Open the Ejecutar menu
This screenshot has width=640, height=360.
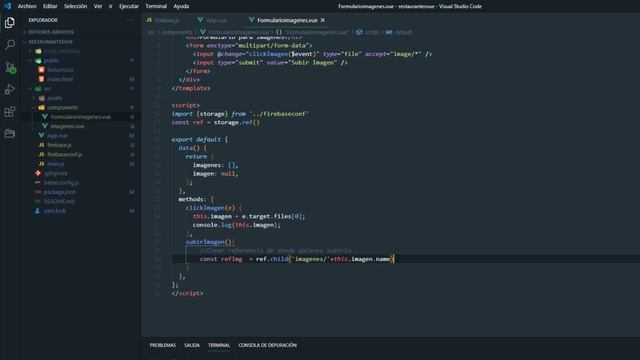click(129, 6)
